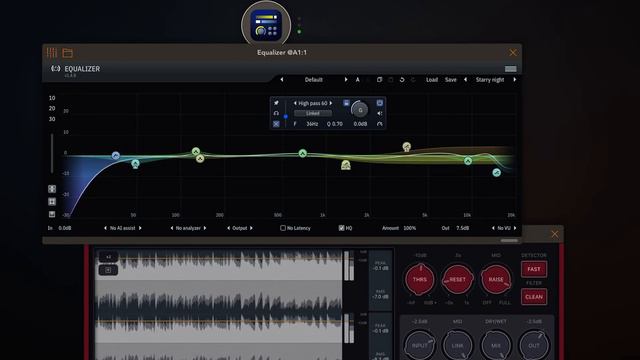This screenshot has height=360, width=640.
Task: Select state A in preset bar
Action: (358, 80)
